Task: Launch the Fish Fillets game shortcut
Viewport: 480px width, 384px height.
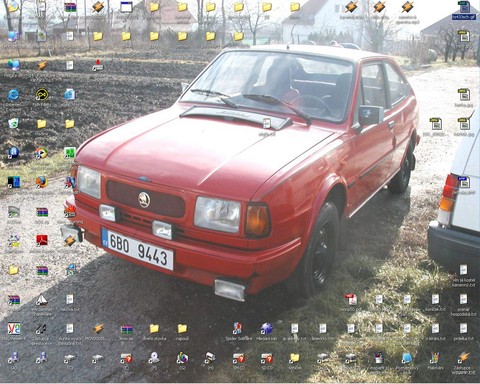Action: (x=42, y=95)
